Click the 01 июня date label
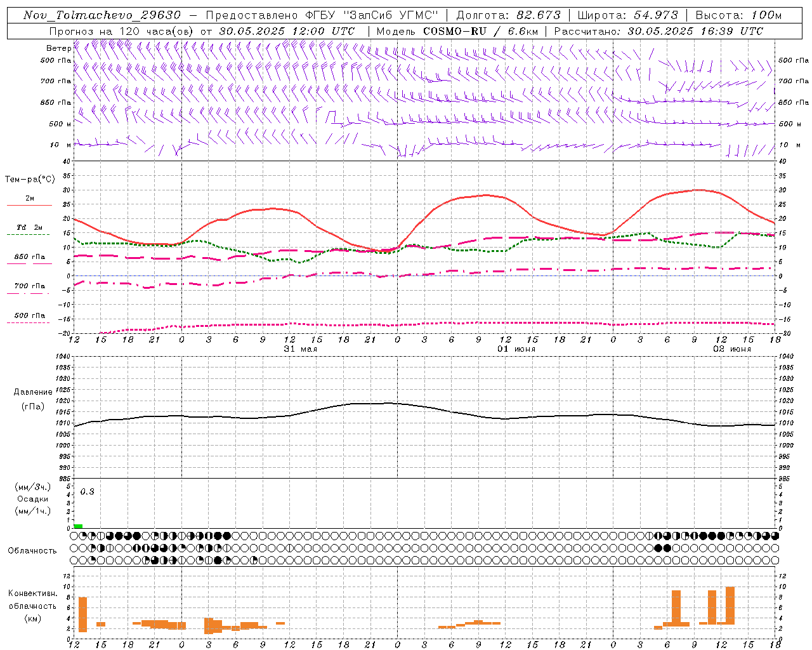 [516, 349]
